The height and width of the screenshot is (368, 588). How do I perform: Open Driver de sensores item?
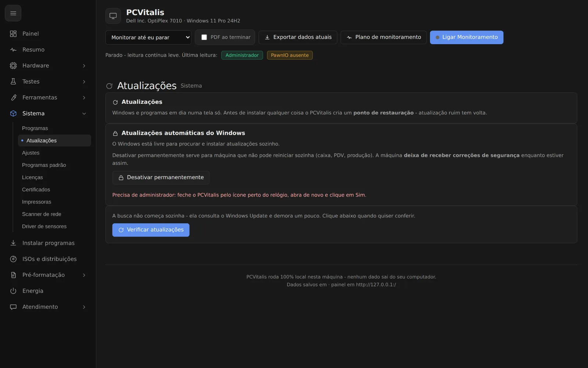[54, 226]
